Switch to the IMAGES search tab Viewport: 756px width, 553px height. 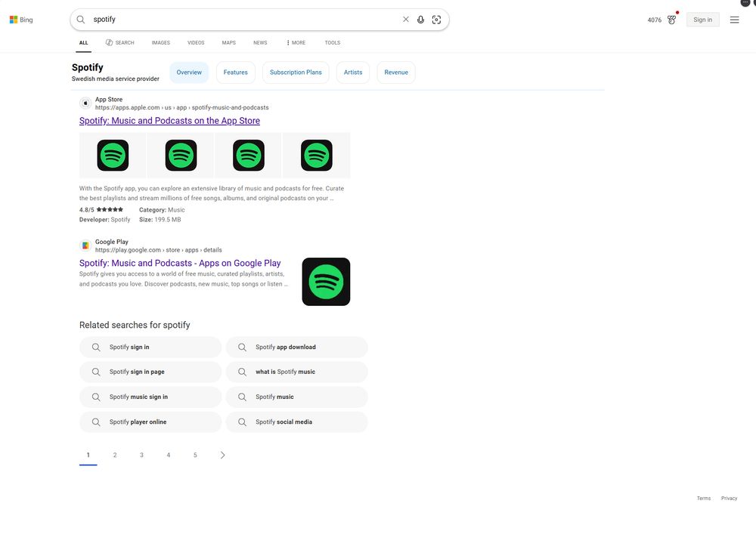coord(160,43)
